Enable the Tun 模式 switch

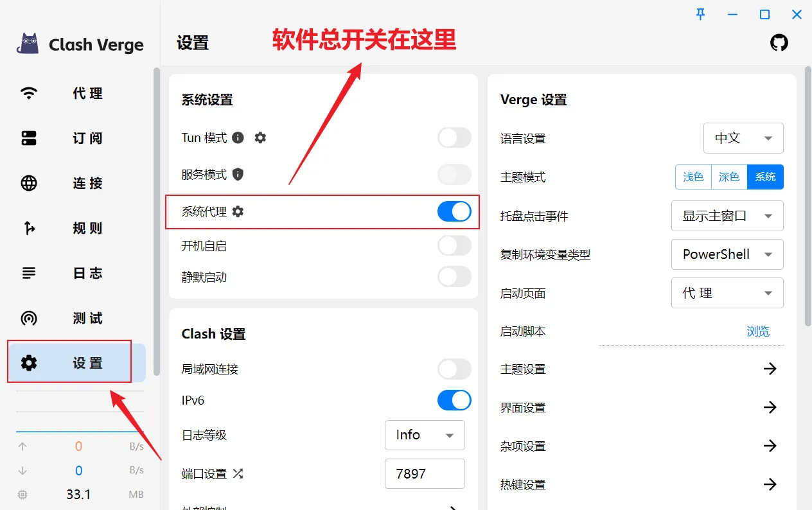tap(454, 137)
